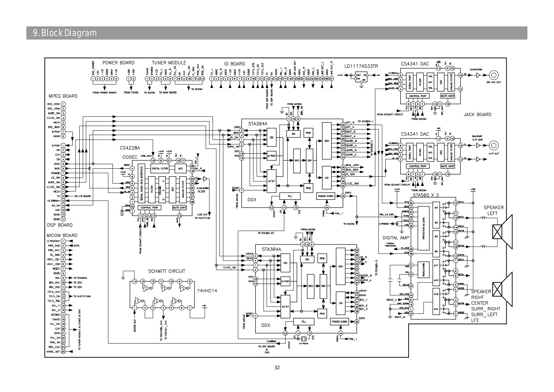Click the TO STA304 XTI label

coord(266,233)
